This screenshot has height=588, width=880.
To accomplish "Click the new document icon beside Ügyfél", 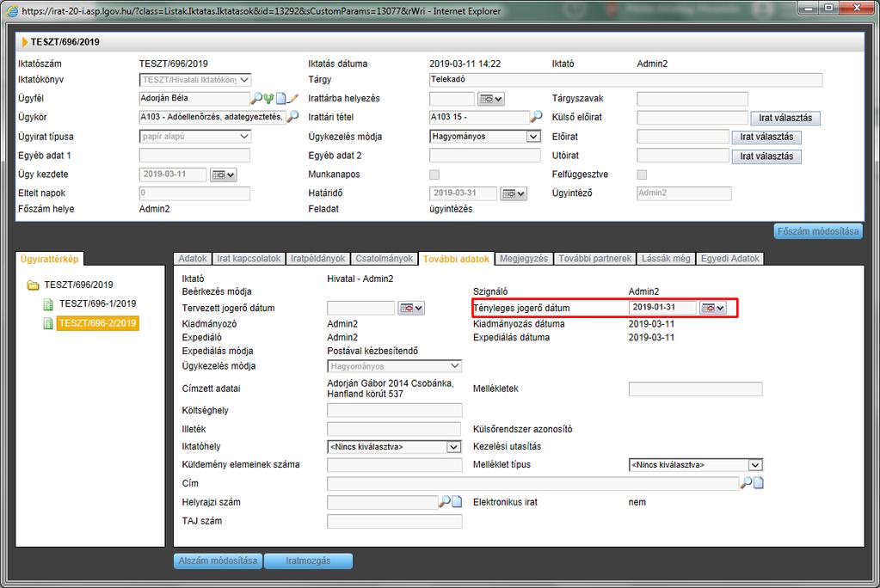I will tap(280, 99).
